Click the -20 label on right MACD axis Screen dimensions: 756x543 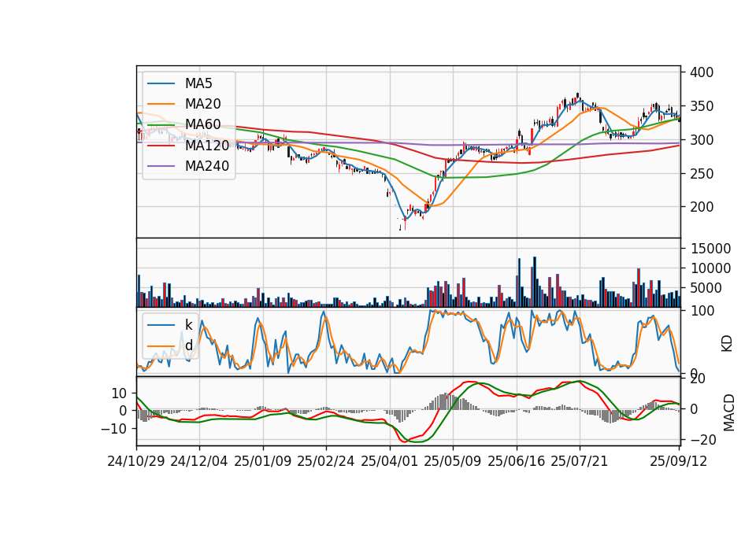(x=703, y=439)
